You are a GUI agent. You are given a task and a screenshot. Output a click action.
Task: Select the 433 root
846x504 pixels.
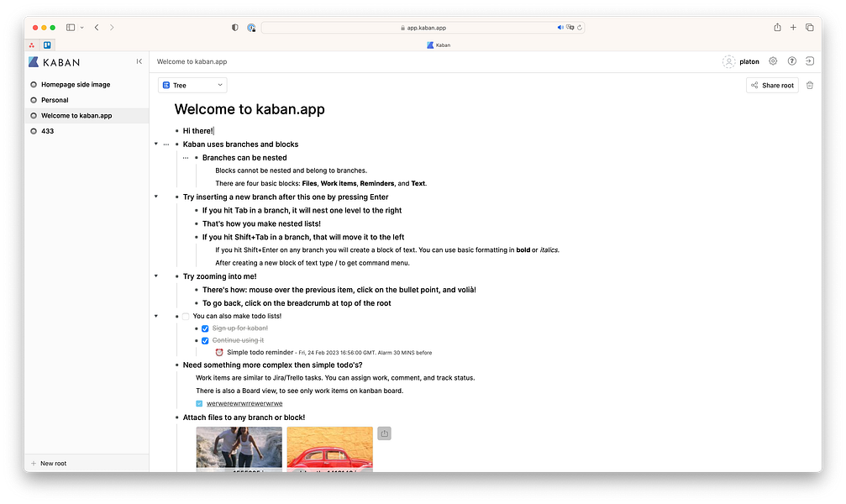point(87,131)
